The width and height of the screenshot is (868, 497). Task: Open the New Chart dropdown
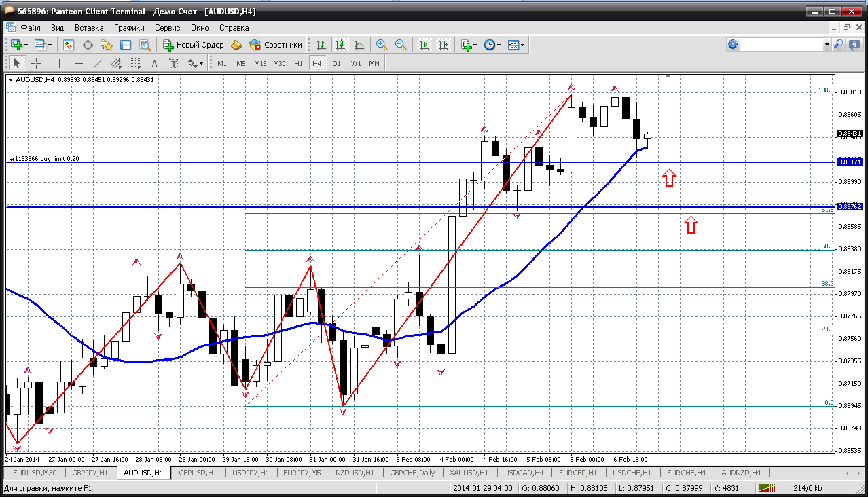pyautogui.click(x=19, y=45)
